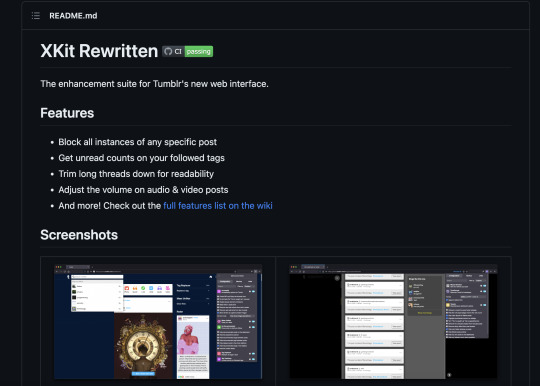Screen dimensions: 540x386
Task: Open the README outline list icon
Action: pos(36,15)
